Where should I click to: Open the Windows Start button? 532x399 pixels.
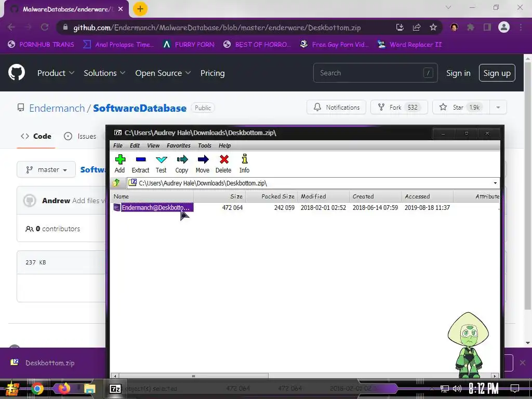point(12,389)
